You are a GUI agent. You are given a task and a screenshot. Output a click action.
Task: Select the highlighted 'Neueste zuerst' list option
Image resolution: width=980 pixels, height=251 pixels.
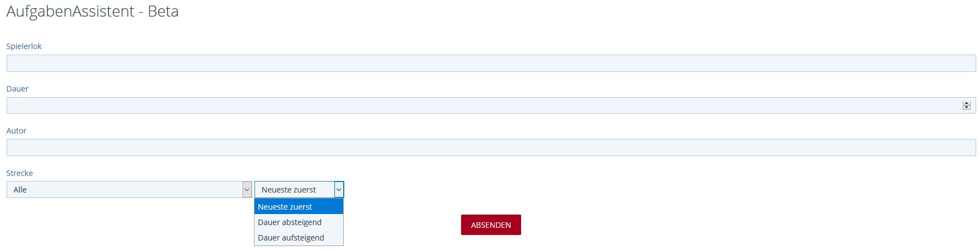tap(298, 207)
